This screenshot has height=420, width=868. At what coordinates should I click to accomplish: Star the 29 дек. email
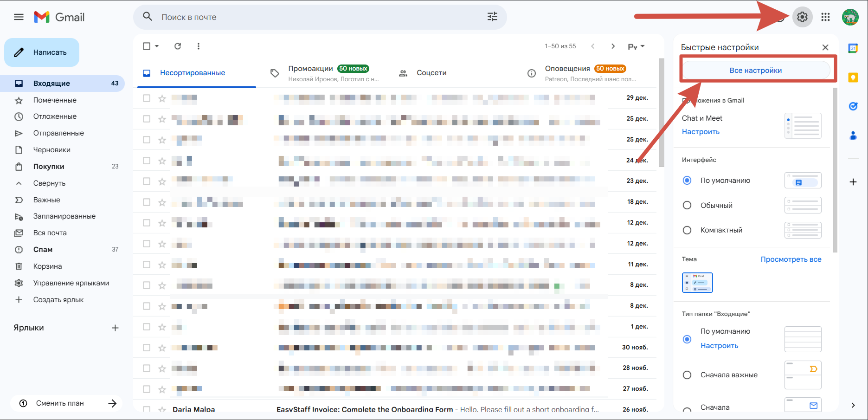pyautogui.click(x=162, y=98)
